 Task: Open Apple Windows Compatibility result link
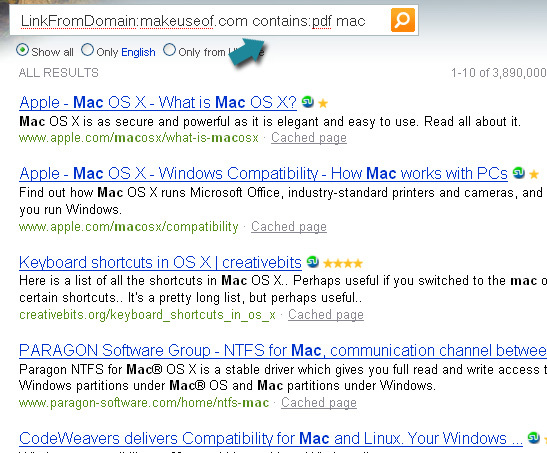click(x=263, y=174)
